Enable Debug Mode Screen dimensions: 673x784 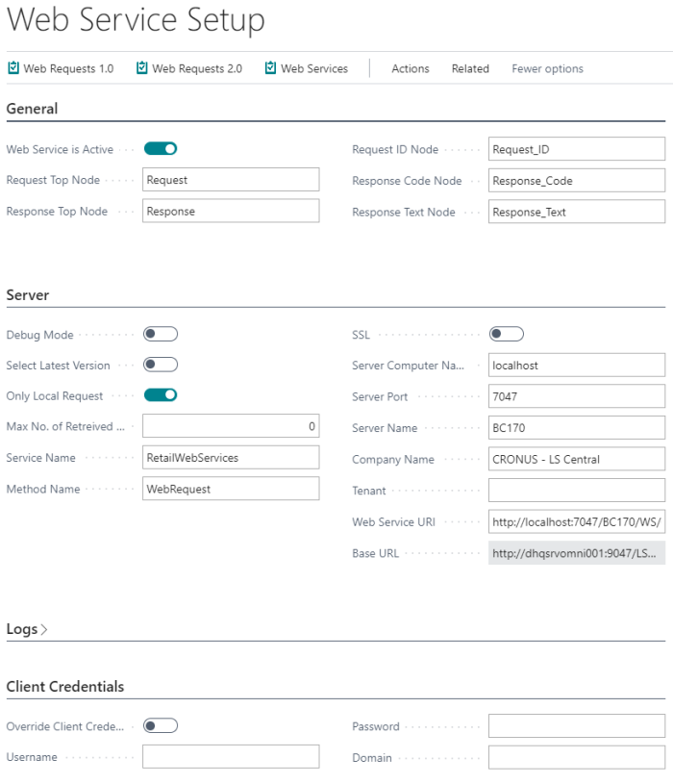[x=160, y=334]
